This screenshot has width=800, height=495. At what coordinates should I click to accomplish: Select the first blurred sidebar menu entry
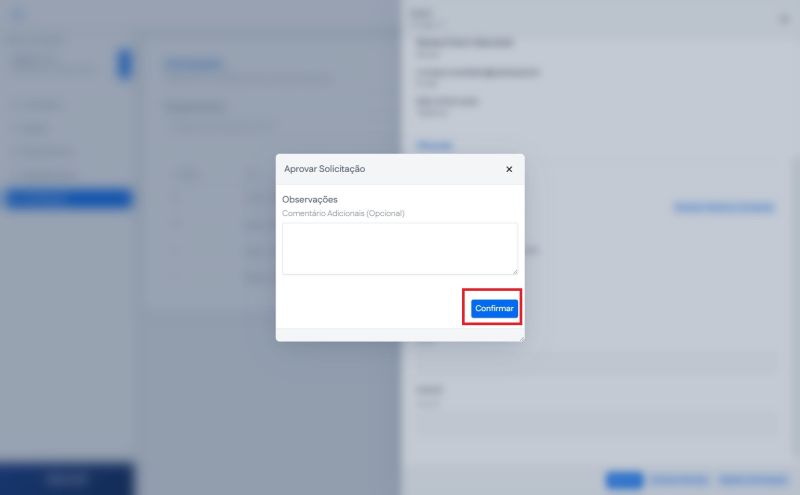tap(41, 105)
